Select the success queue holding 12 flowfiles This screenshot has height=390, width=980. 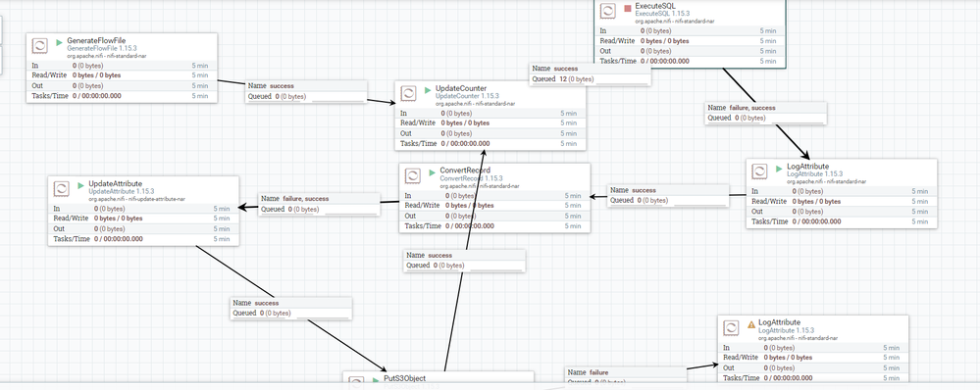coord(590,74)
